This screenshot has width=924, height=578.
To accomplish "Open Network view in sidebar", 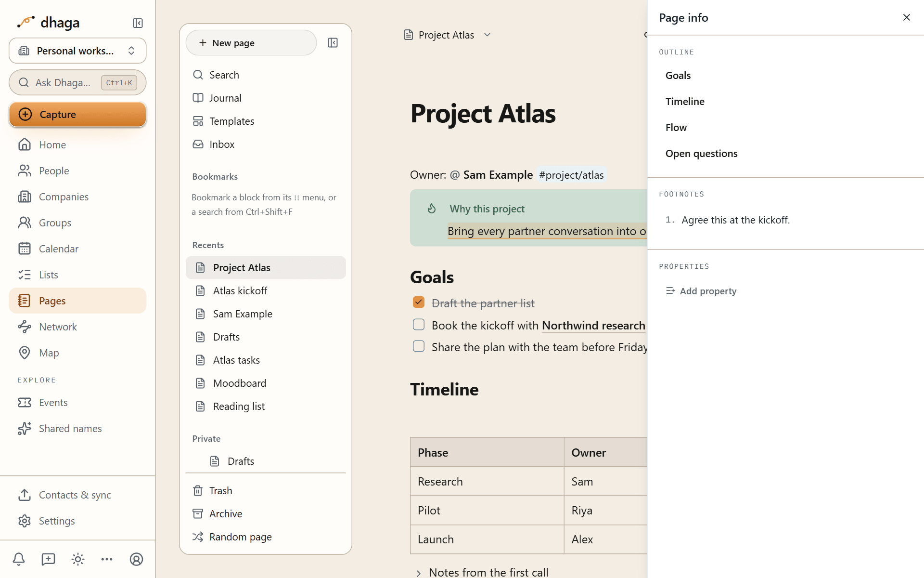I will (x=77, y=327).
